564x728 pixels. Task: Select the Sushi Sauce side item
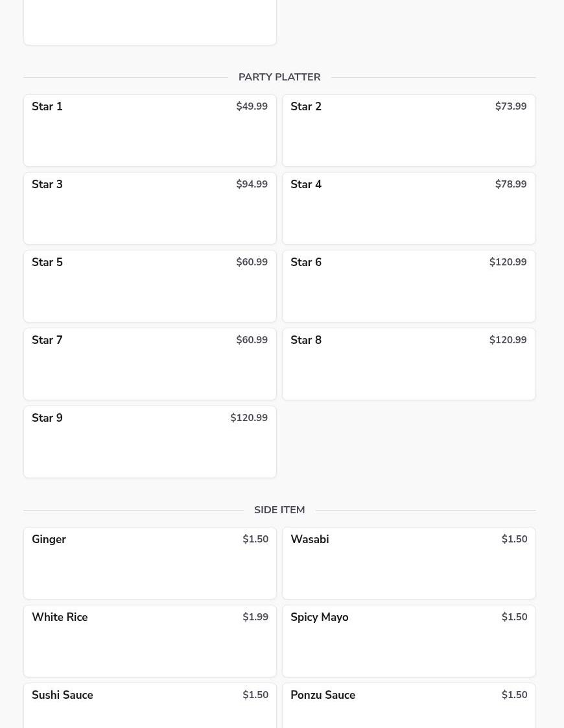point(150,706)
